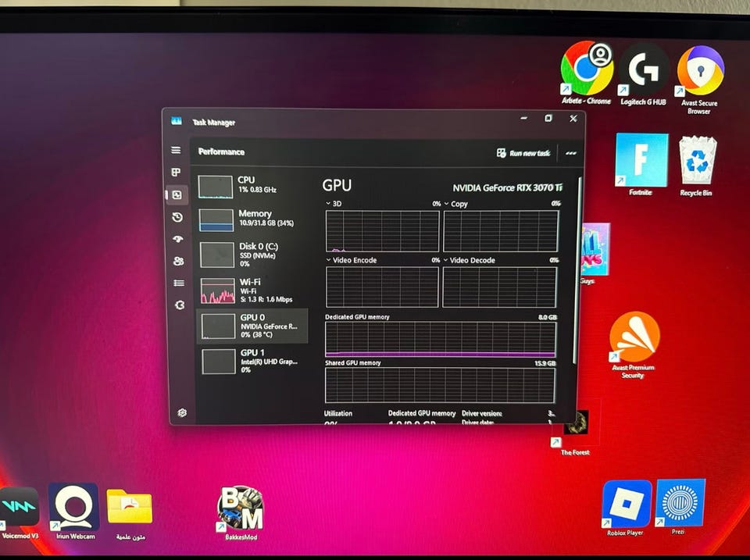Viewport: 750px width, 560px height.
Task: Open the Prezi desktop shortcut
Action: (x=680, y=507)
